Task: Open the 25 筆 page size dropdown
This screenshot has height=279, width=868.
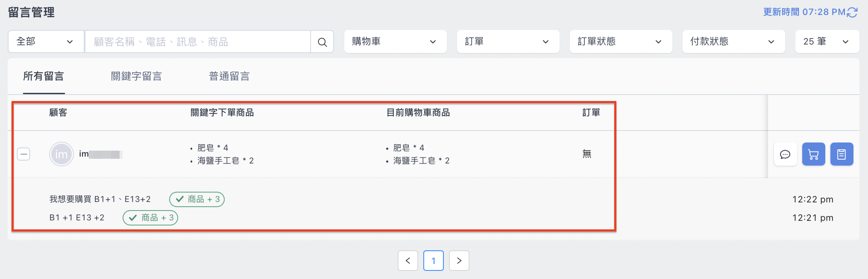Action: point(827,42)
